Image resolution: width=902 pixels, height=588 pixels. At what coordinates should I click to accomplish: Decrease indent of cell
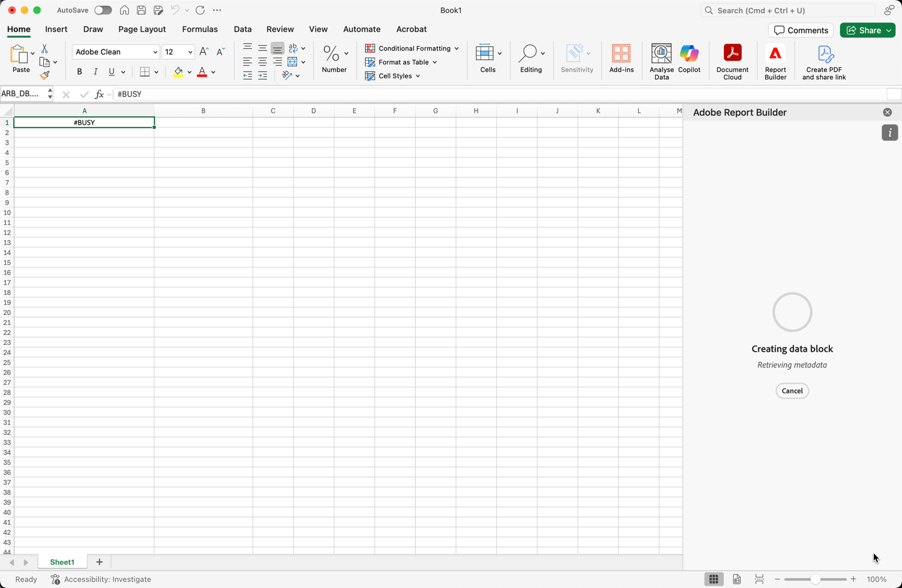pos(248,76)
